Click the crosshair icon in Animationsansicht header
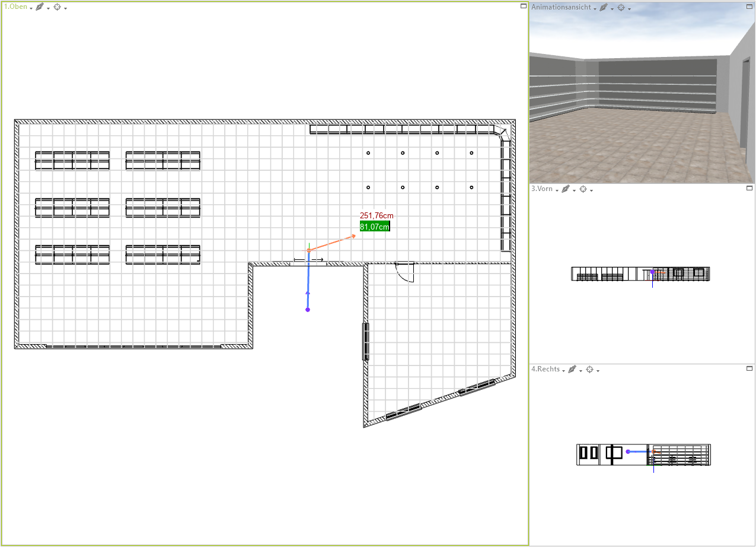 click(621, 8)
